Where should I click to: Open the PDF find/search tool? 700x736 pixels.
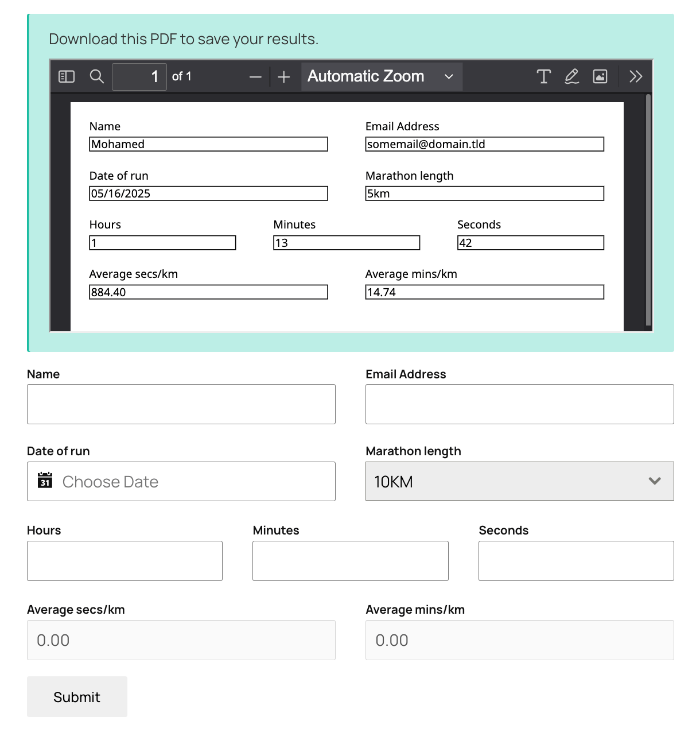pos(97,76)
